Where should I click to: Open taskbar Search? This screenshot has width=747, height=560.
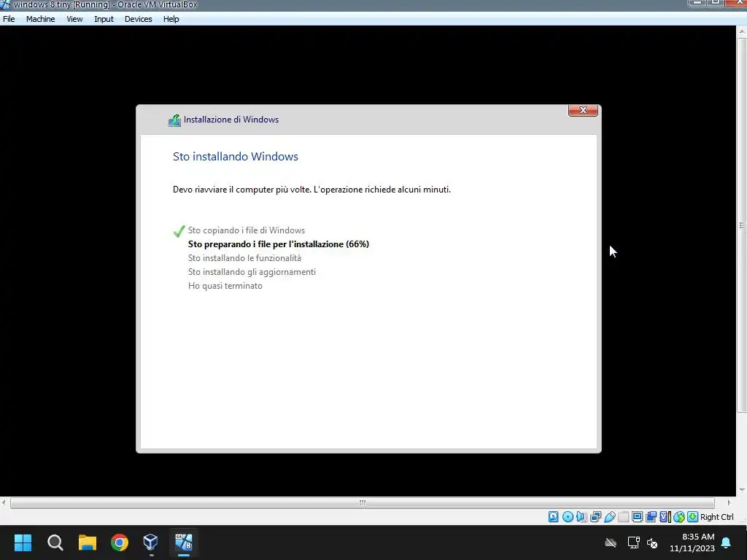coord(55,542)
